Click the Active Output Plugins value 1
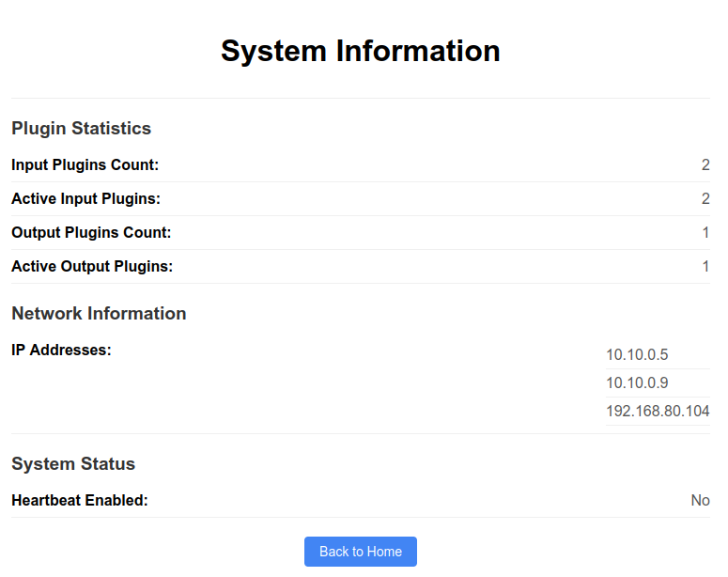 pos(705,267)
